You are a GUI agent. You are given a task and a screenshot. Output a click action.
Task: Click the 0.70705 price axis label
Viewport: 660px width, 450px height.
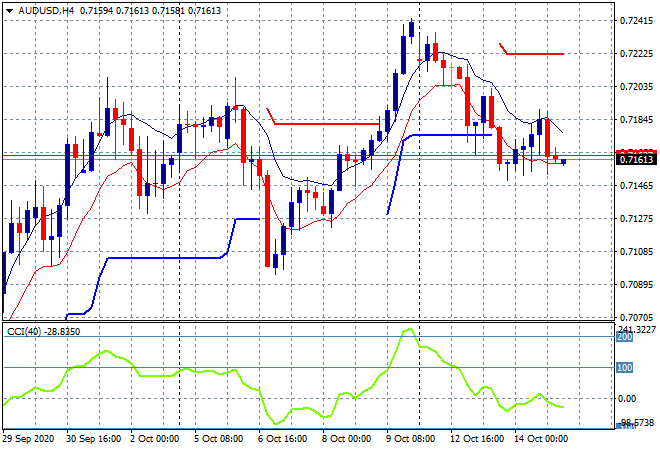click(636, 317)
